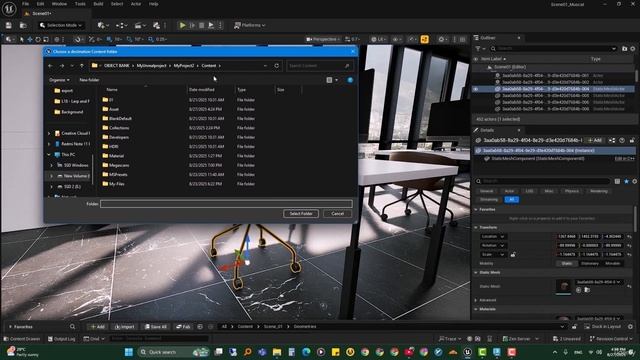The height and width of the screenshot is (360, 640).
Task: Open Unreal Engine in Windows taskbar
Action: [468, 352]
